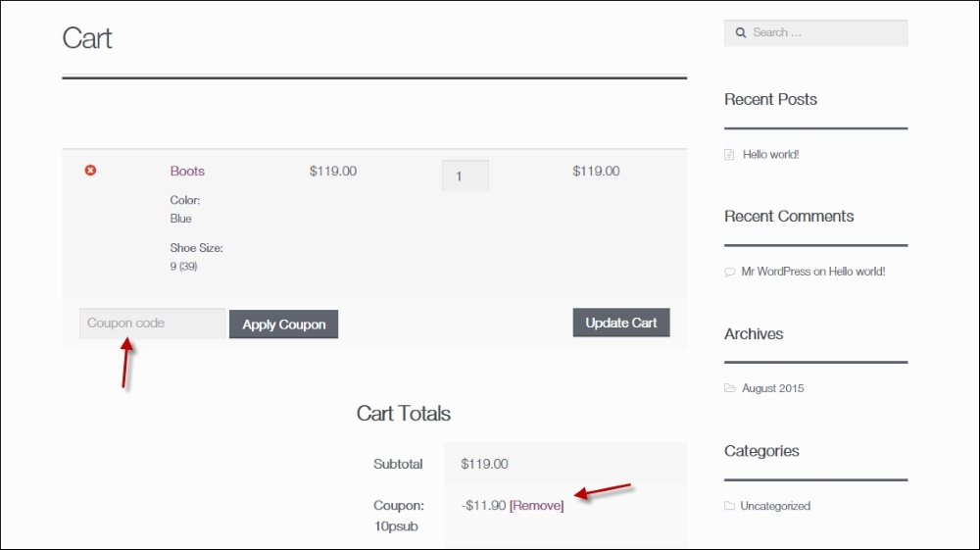Select the Cart Totals heading
Screen dimensions: 980x550
pos(403,413)
